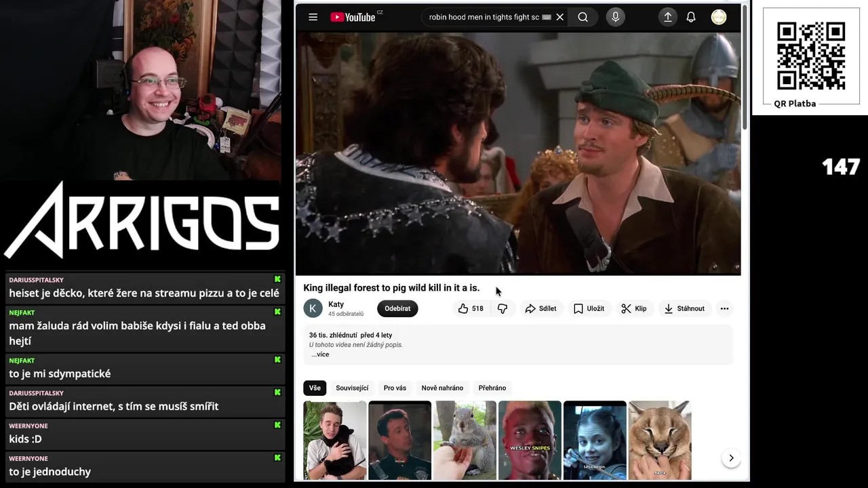Select the Nově nahráno filter chip
Image resolution: width=868 pixels, height=488 pixels.
click(x=442, y=388)
